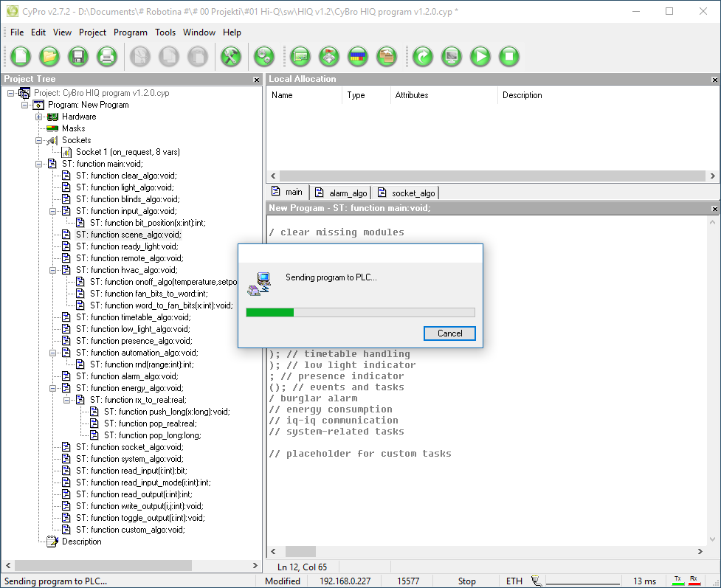This screenshot has width=721, height=588.
Task: Cancel sending program to PLC
Action: point(449,333)
